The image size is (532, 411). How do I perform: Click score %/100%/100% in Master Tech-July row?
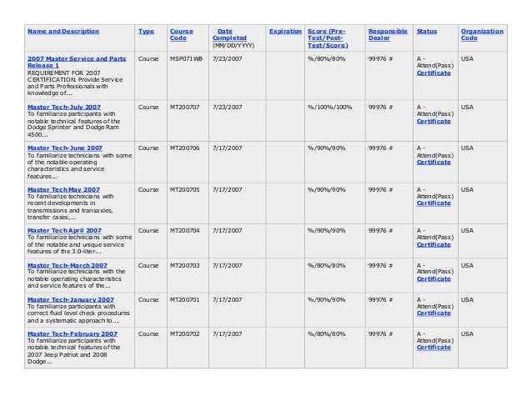tap(329, 108)
